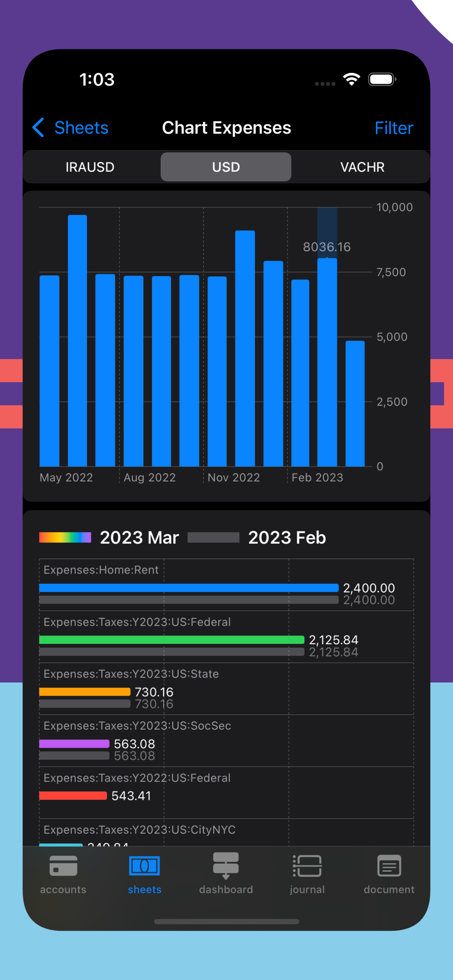Select Expenses:Taxes:Y2023:US:SocSec label
The image size is (453, 980).
137,726
